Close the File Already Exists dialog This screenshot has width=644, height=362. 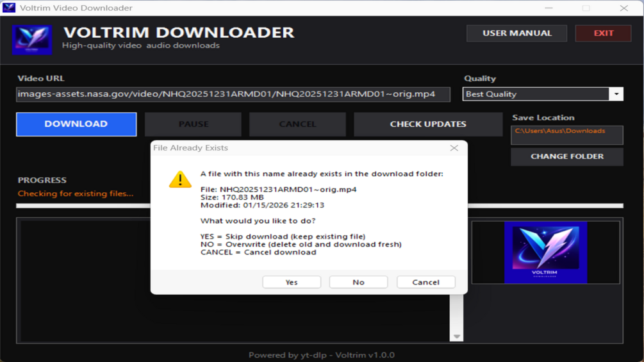454,148
